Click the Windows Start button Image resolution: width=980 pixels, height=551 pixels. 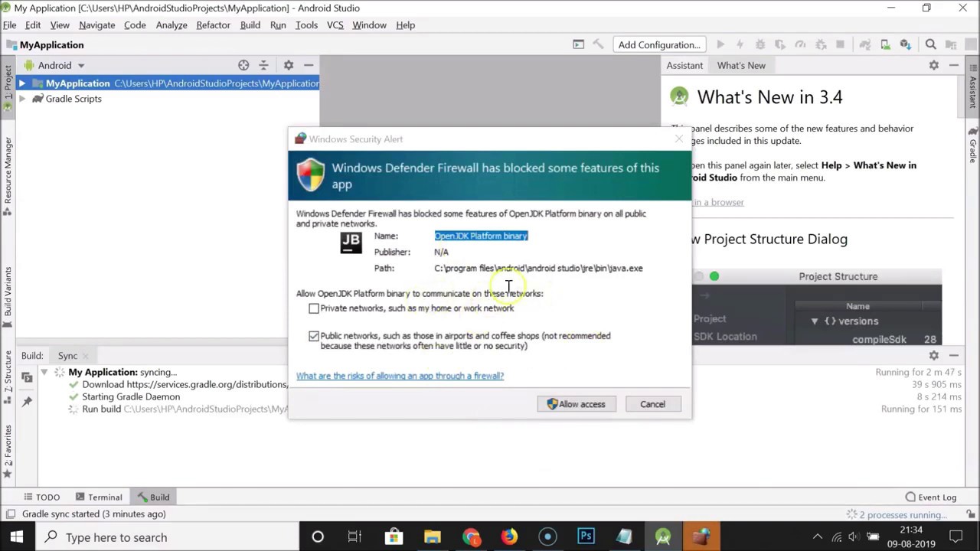pos(16,536)
